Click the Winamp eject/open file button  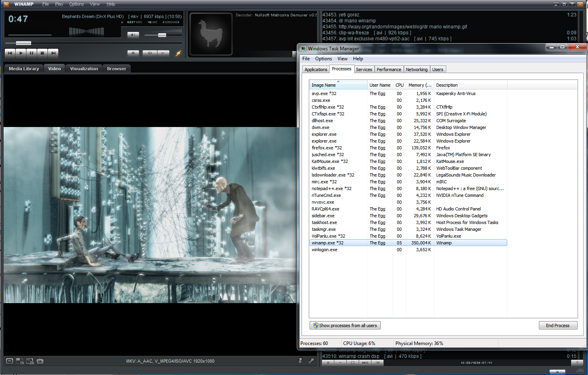click(133, 53)
